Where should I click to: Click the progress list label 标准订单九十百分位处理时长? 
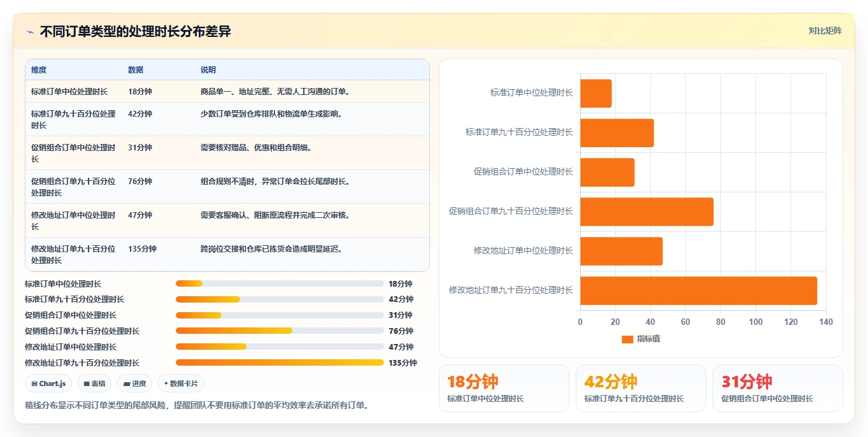(75, 299)
